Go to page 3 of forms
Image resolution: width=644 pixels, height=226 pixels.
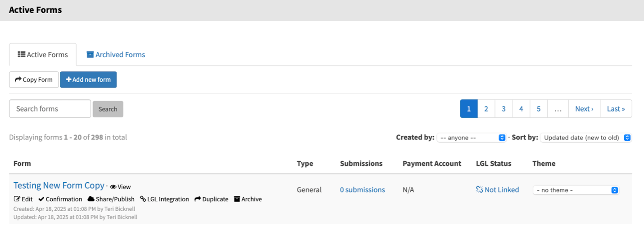tap(503, 109)
